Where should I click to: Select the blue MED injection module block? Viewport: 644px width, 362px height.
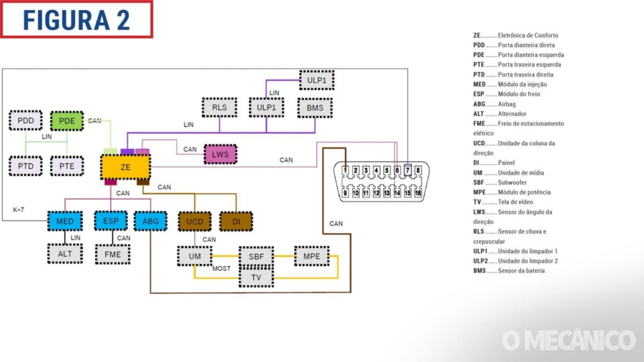tap(65, 221)
